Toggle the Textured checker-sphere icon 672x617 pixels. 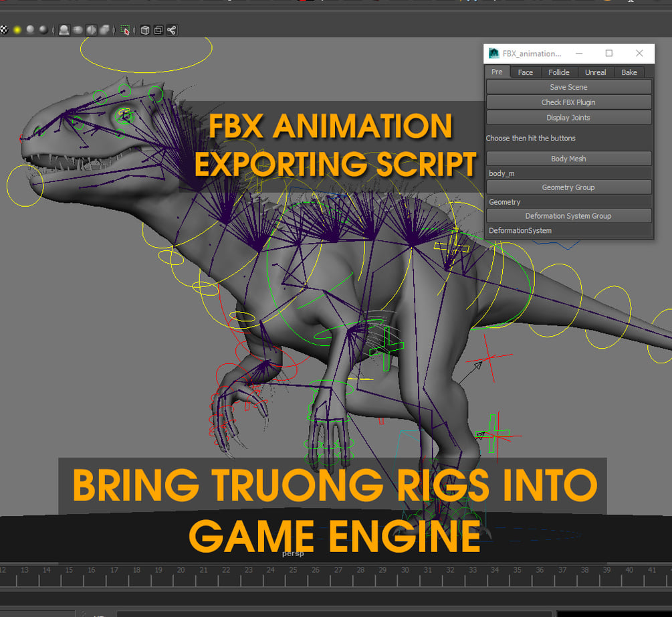coord(3,30)
